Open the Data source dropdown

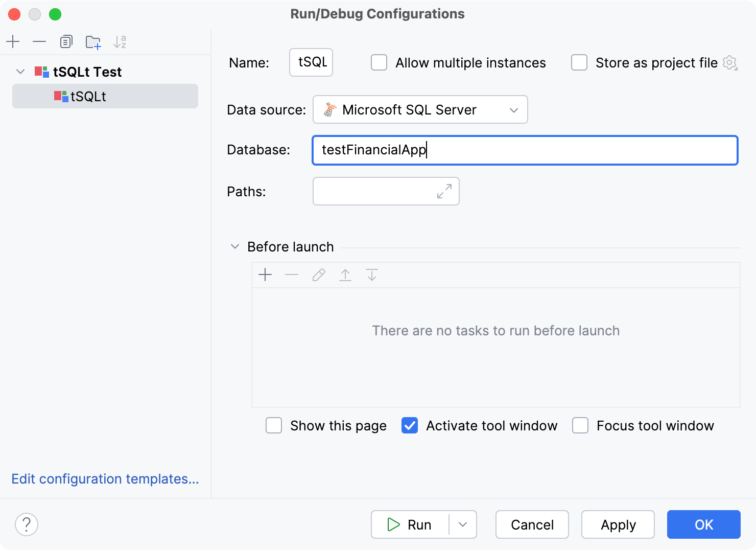click(514, 109)
